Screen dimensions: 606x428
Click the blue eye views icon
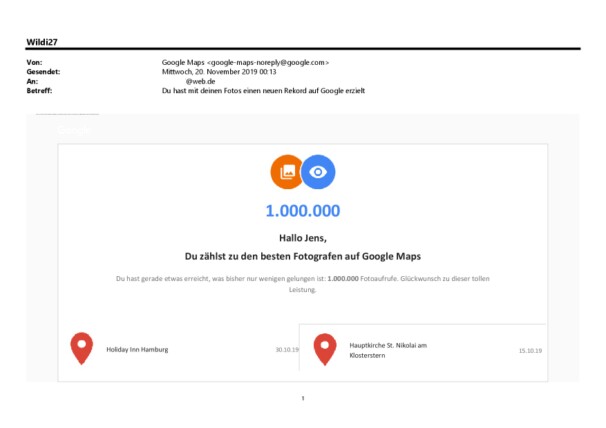point(317,172)
